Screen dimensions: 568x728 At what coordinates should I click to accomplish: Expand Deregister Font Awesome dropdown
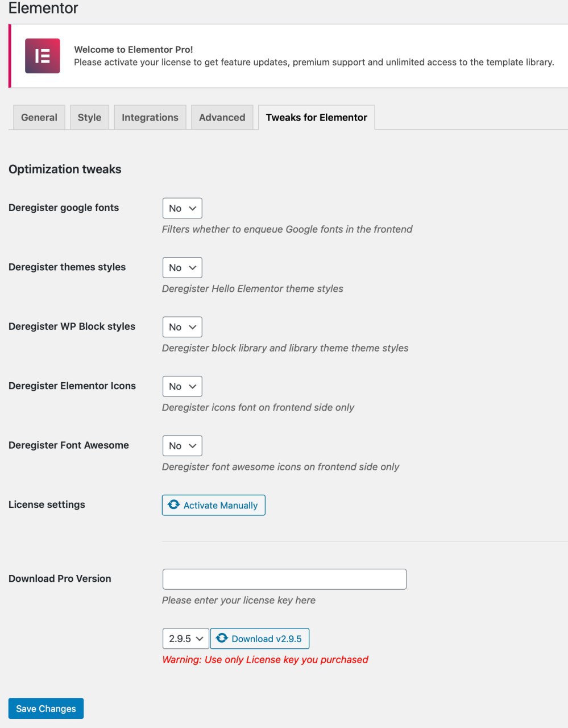click(x=183, y=446)
